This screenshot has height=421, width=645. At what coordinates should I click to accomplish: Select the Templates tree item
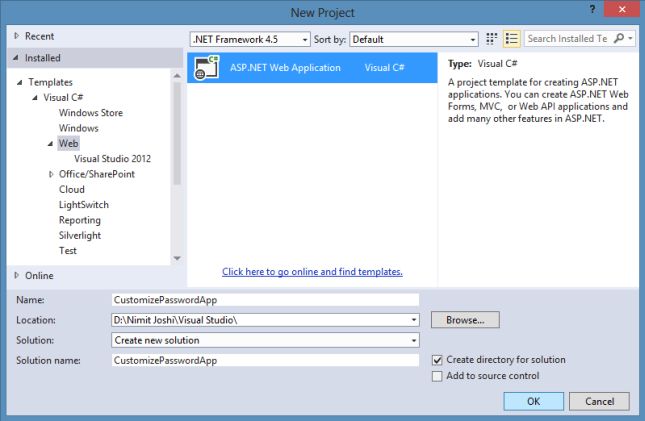50,82
